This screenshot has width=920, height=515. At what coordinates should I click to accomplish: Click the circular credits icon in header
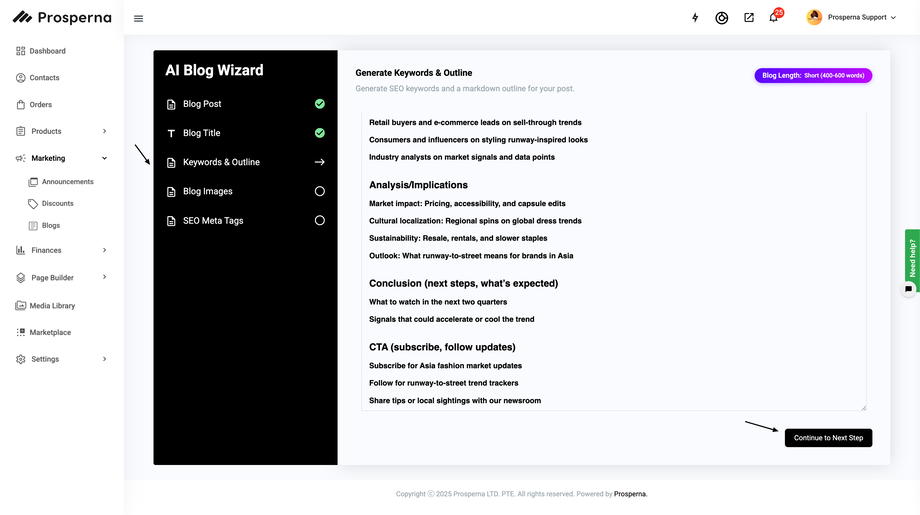click(722, 18)
